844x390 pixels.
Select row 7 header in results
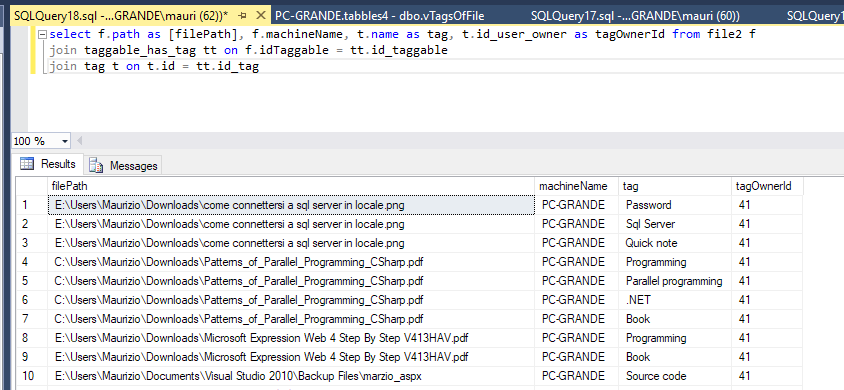[x=31, y=319]
